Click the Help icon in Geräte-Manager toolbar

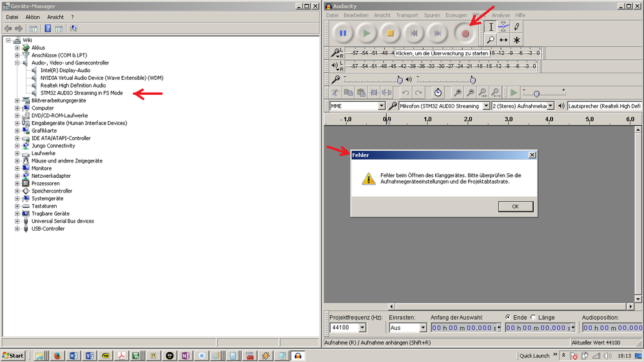(48, 28)
